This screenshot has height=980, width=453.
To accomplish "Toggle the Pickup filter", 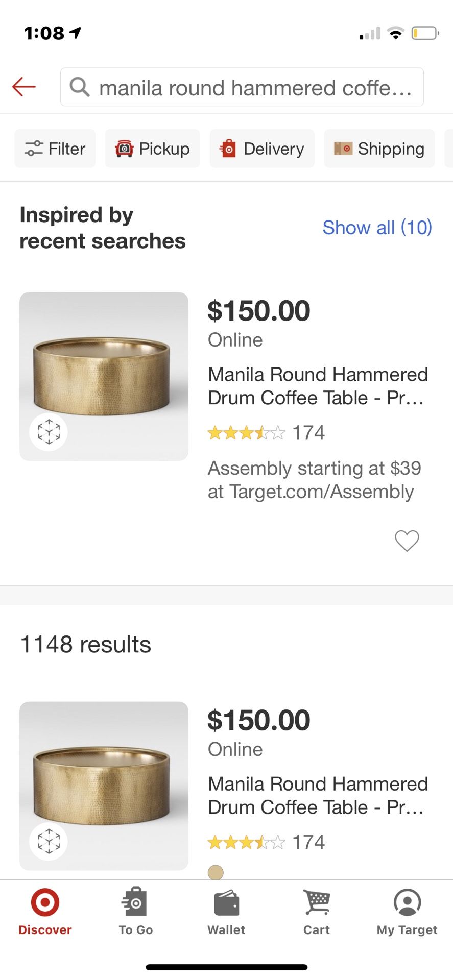I will tap(153, 149).
